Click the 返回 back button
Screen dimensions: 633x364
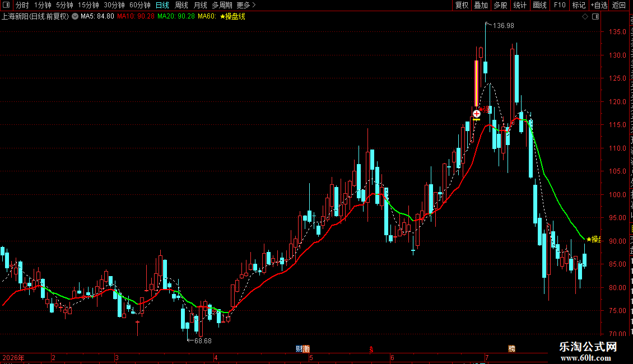(x=618, y=5)
